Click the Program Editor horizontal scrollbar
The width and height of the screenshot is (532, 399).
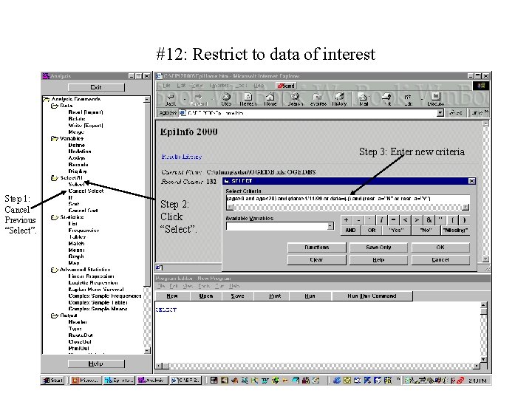pyautogui.click(x=318, y=366)
